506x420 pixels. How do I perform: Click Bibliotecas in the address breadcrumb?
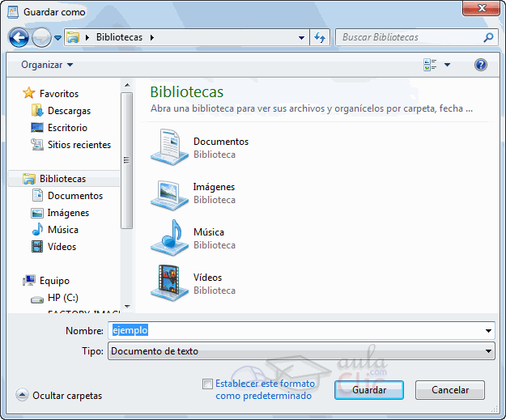pos(121,37)
